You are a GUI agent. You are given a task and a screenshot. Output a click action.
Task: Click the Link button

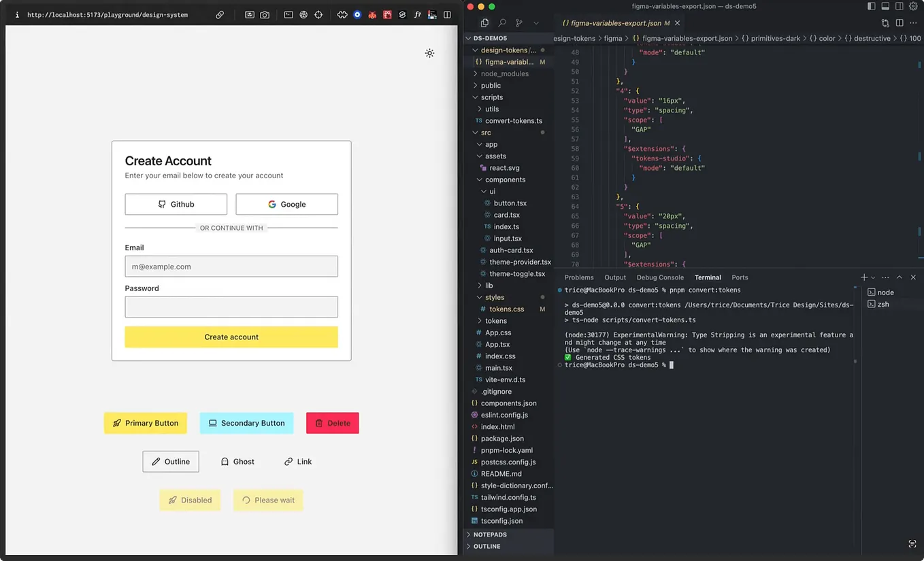click(x=298, y=461)
